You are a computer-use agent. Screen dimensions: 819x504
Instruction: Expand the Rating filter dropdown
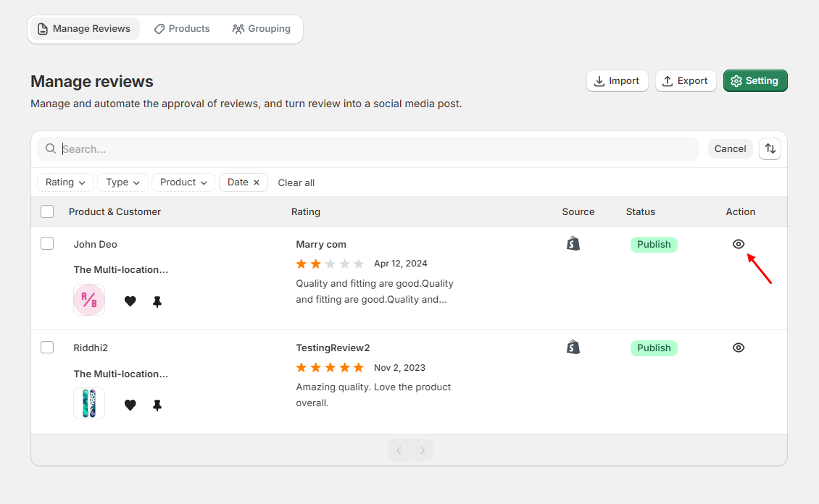pos(65,182)
